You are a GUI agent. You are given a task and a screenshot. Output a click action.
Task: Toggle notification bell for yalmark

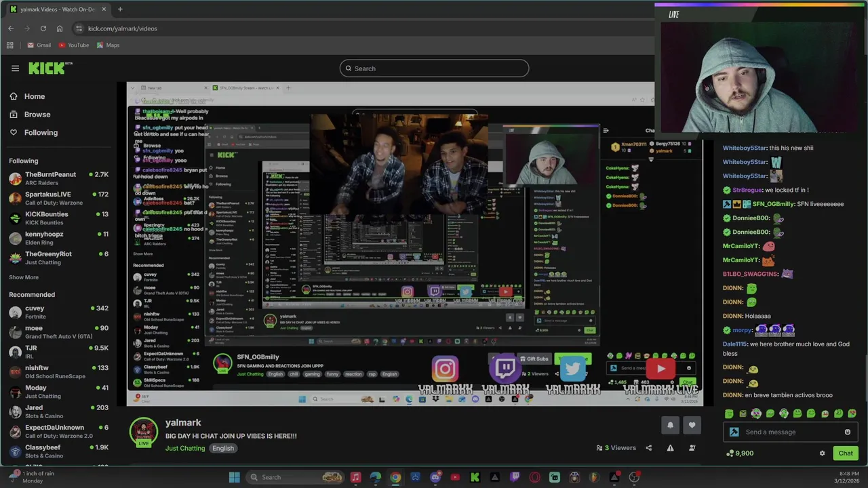pos(670,425)
